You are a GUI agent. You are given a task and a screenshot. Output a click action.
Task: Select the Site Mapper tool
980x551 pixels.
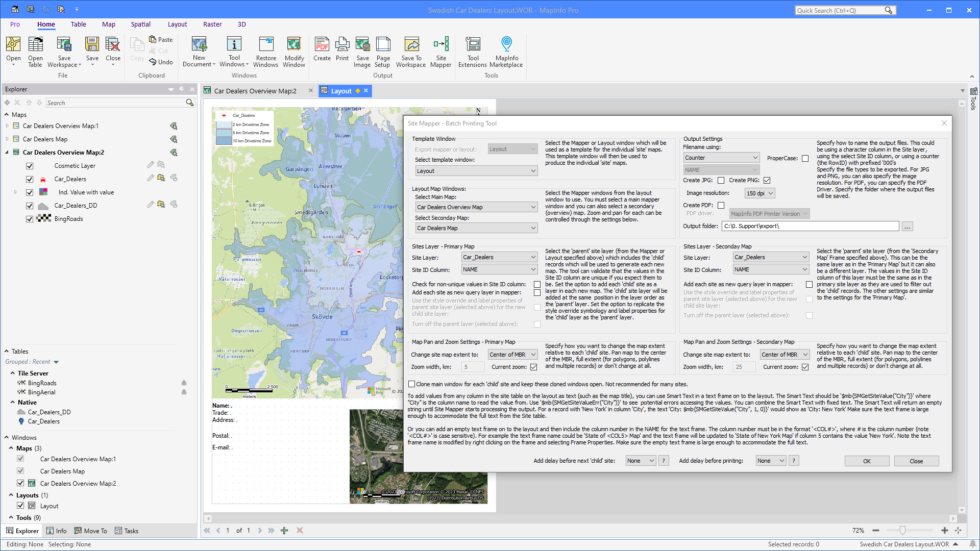coord(440,51)
